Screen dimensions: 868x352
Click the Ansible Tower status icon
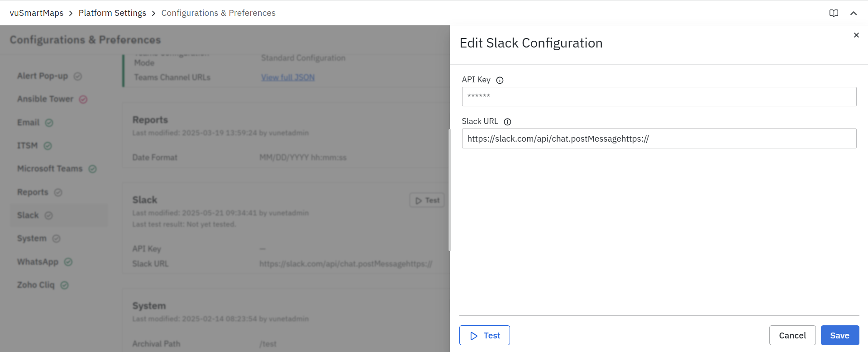click(83, 99)
